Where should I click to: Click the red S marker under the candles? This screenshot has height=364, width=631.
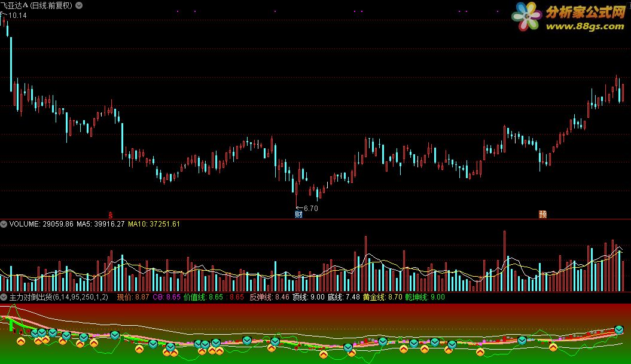click(x=111, y=215)
